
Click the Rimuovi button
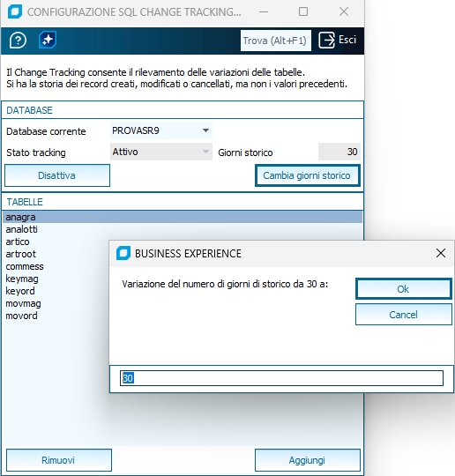(59, 460)
